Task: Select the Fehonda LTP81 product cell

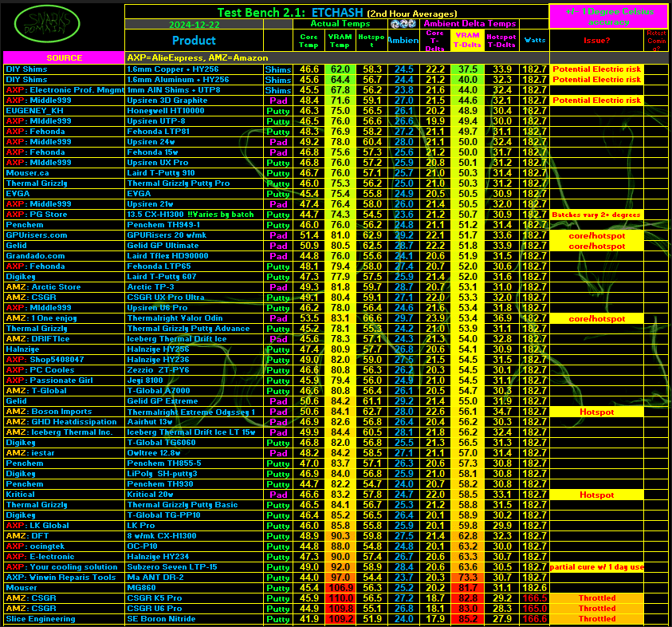Action: pos(195,132)
